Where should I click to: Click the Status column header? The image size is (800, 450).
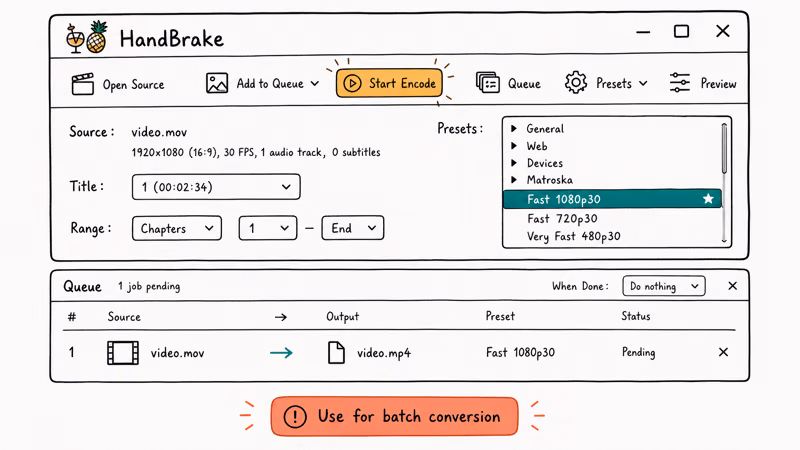[x=636, y=316]
